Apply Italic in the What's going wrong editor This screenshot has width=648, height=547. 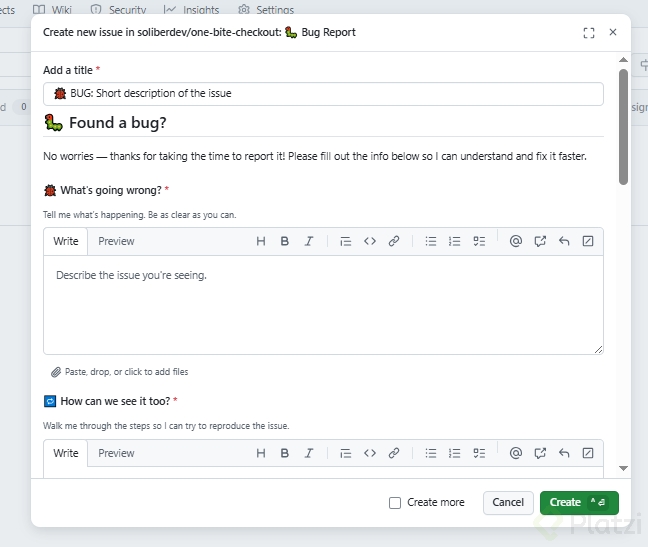pos(309,241)
